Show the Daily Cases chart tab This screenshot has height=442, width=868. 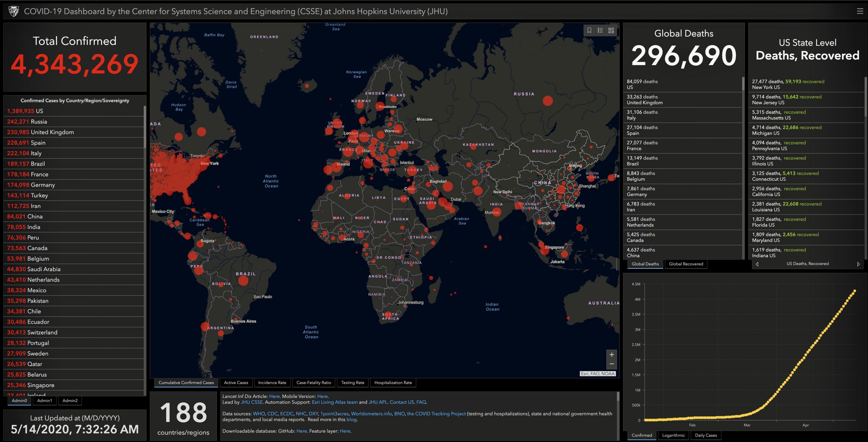pyautogui.click(x=706, y=435)
